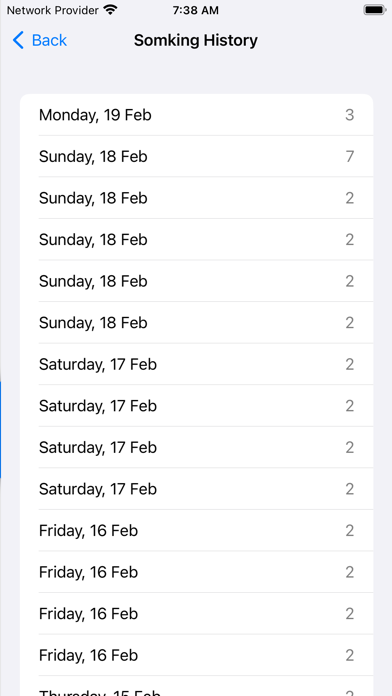Image resolution: width=392 pixels, height=696 pixels.
Task: Tap the partially visible Thursday, 15 Feb entry
Action: click(x=196, y=686)
